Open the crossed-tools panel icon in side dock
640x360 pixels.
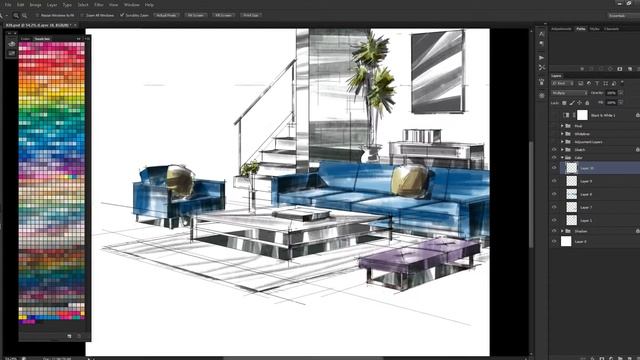(x=542, y=67)
